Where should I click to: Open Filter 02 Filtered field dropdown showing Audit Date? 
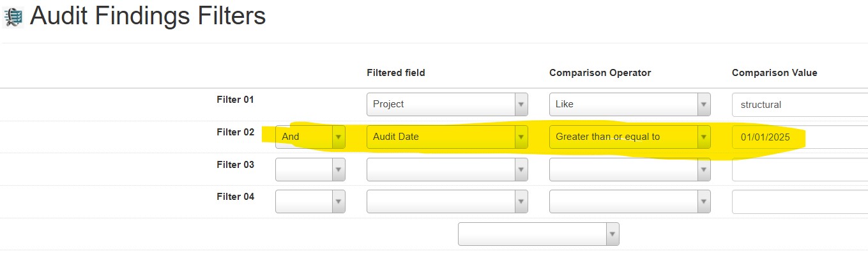tap(447, 137)
